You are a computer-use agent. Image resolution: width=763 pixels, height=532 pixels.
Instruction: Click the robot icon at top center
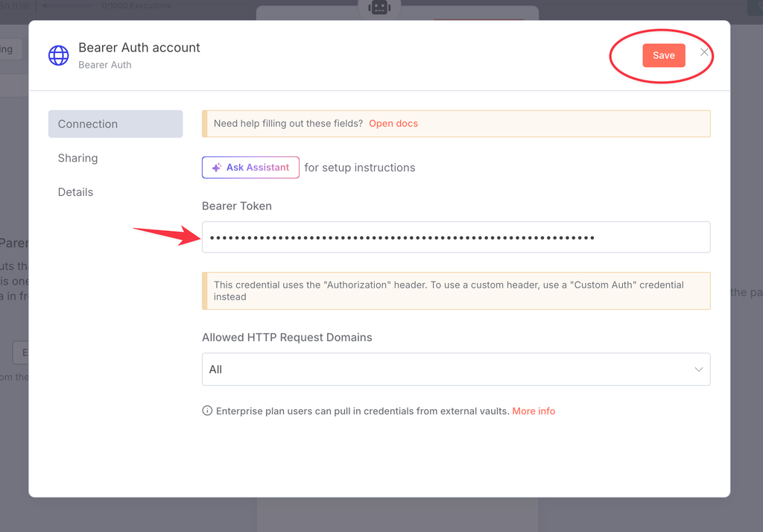[x=379, y=7]
